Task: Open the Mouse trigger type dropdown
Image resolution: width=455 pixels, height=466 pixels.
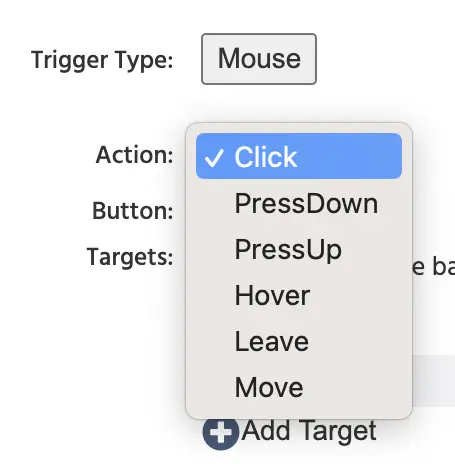Action: point(259,59)
